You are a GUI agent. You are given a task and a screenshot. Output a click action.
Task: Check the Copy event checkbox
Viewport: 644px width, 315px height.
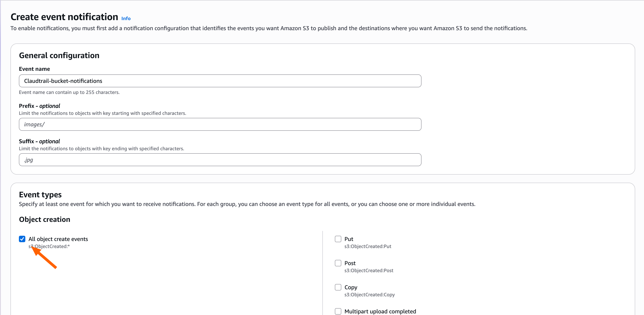338,287
